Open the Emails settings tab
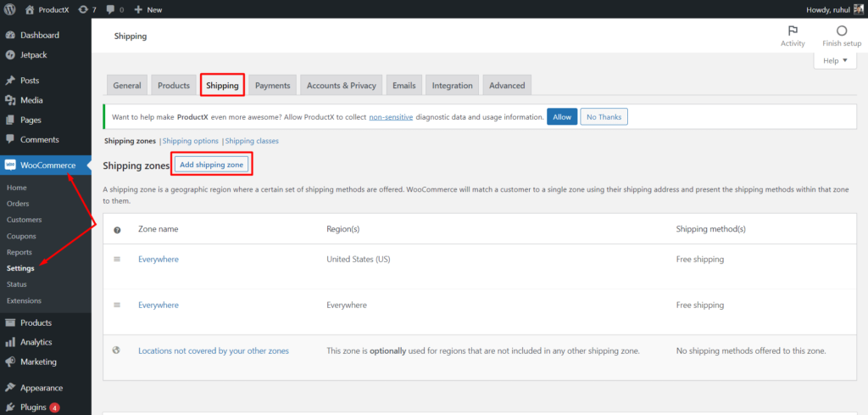This screenshot has width=868, height=415. (x=404, y=86)
